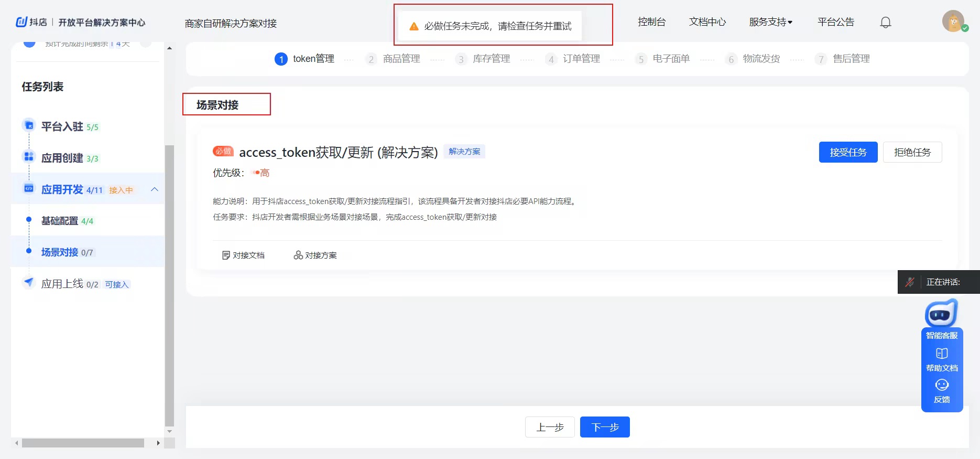
Task: Click the 上一步 button
Action: tap(550, 427)
